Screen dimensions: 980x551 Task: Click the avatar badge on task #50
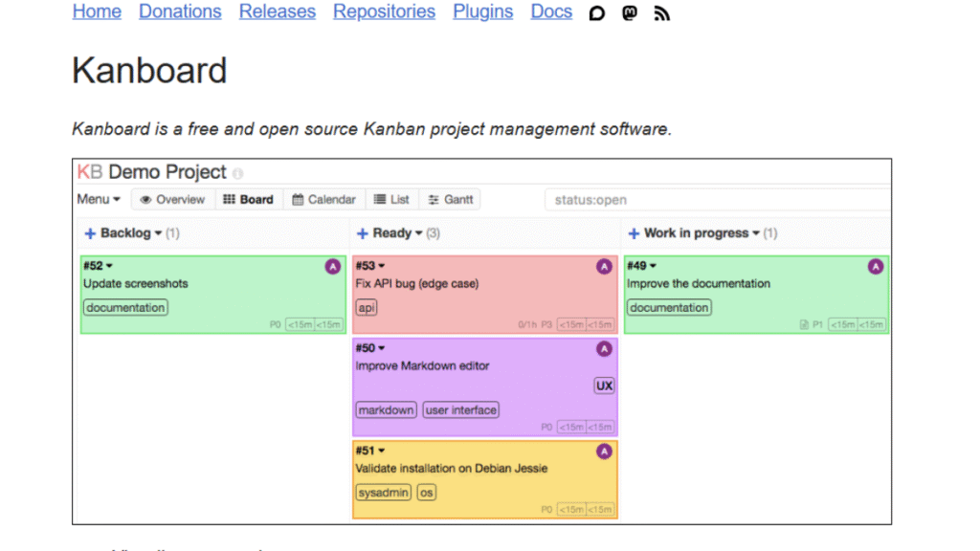coord(604,349)
